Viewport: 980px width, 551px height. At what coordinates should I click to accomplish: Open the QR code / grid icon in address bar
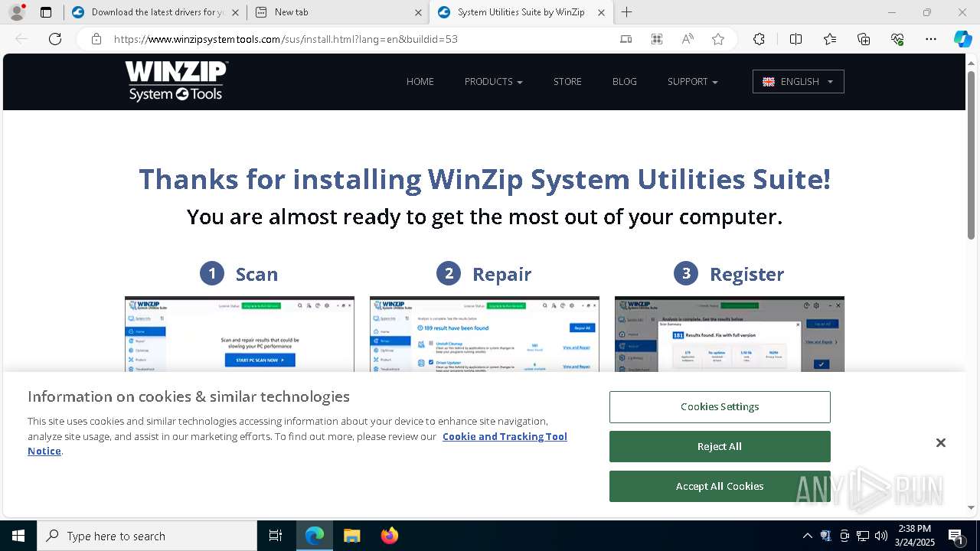657,39
